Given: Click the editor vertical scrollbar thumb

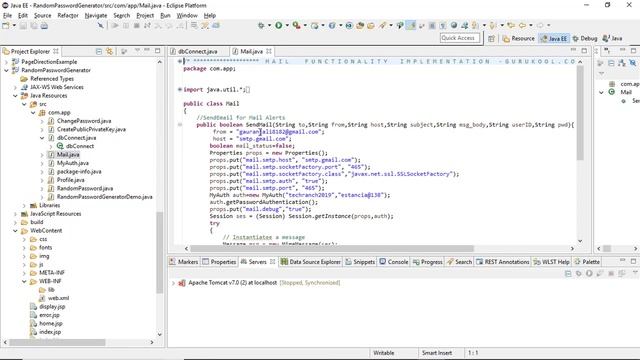Looking at the screenshot, I should [x=580, y=113].
